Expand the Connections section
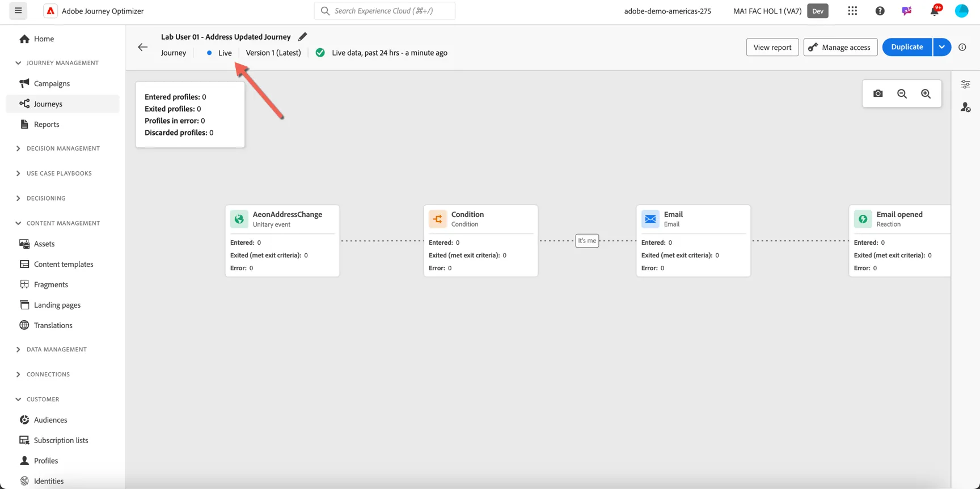980x489 pixels. [x=18, y=375]
